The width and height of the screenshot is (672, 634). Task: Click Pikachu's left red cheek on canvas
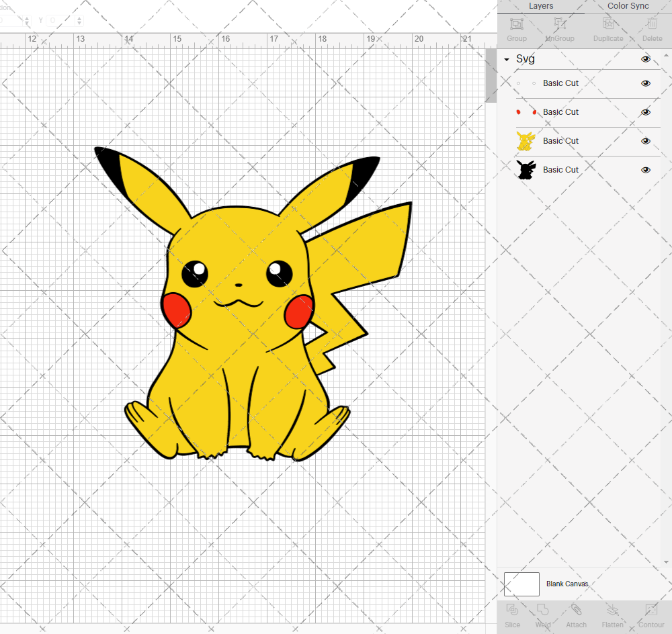[177, 310]
